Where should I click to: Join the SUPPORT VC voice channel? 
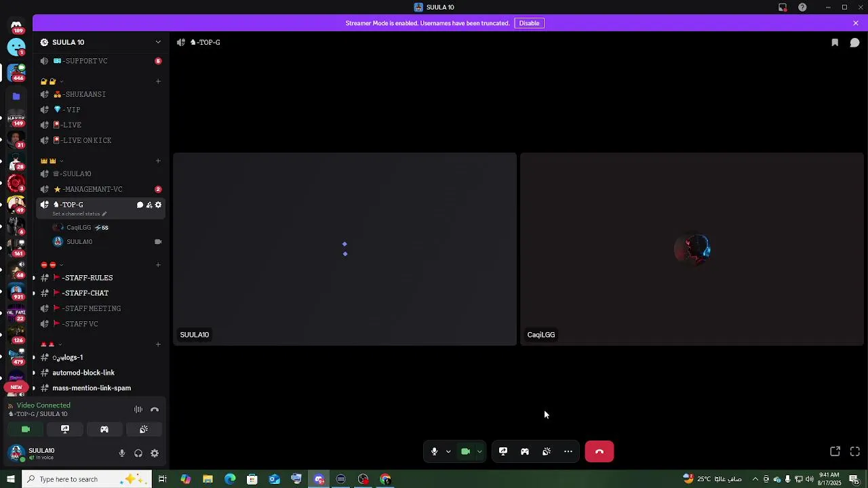[101, 61]
